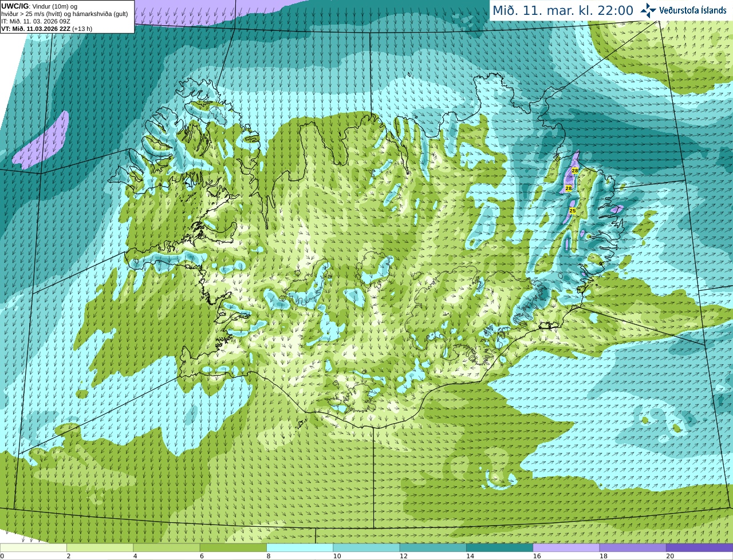
Task: Click the legend scale label '20'
Action: [670, 556]
